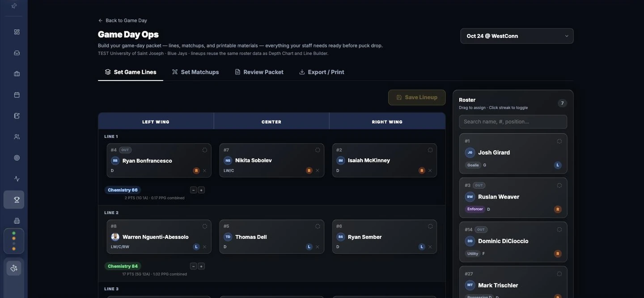Click the RB avatar for Ryan Bonfrancesco

115,161
